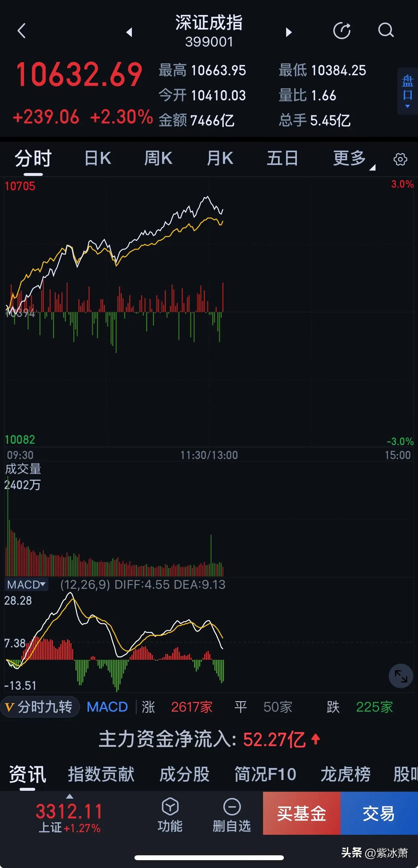Tap the current price 10632.69

[79, 74]
